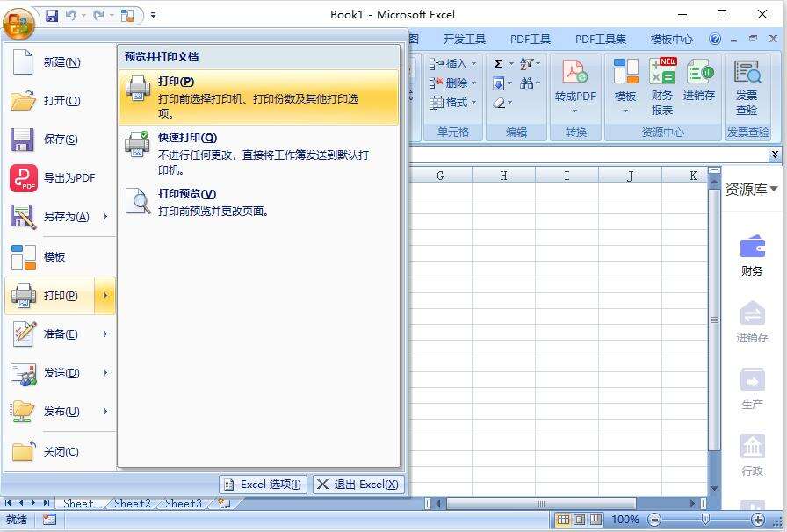Click the Clear eraser icon
Viewport: 787px width, 532px height.
click(x=499, y=103)
